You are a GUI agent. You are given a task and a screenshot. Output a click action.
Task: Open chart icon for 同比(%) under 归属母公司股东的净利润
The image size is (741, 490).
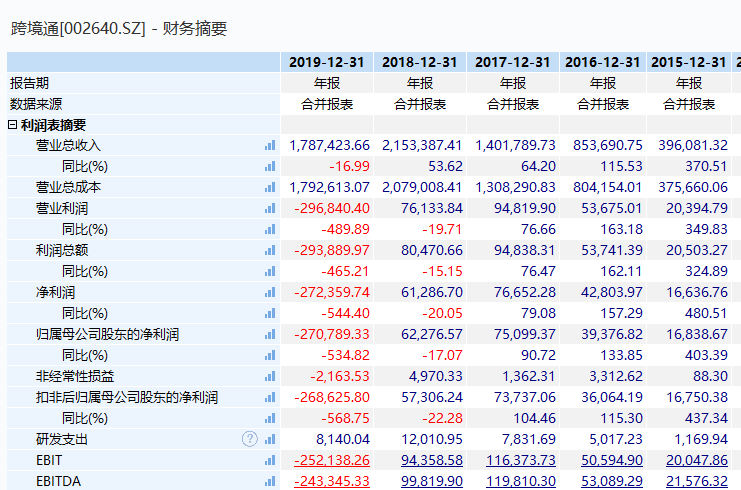click(x=270, y=355)
